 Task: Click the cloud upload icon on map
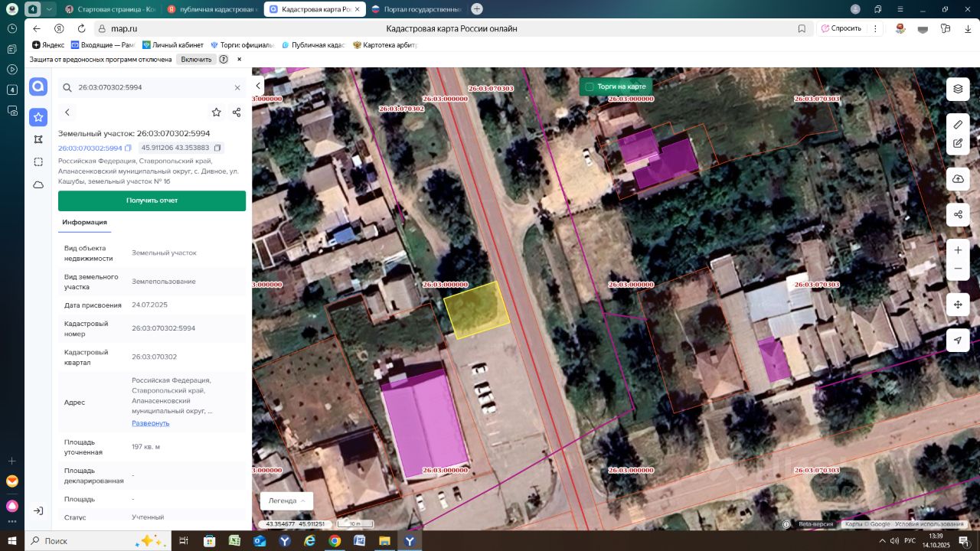click(x=958, y=179)
